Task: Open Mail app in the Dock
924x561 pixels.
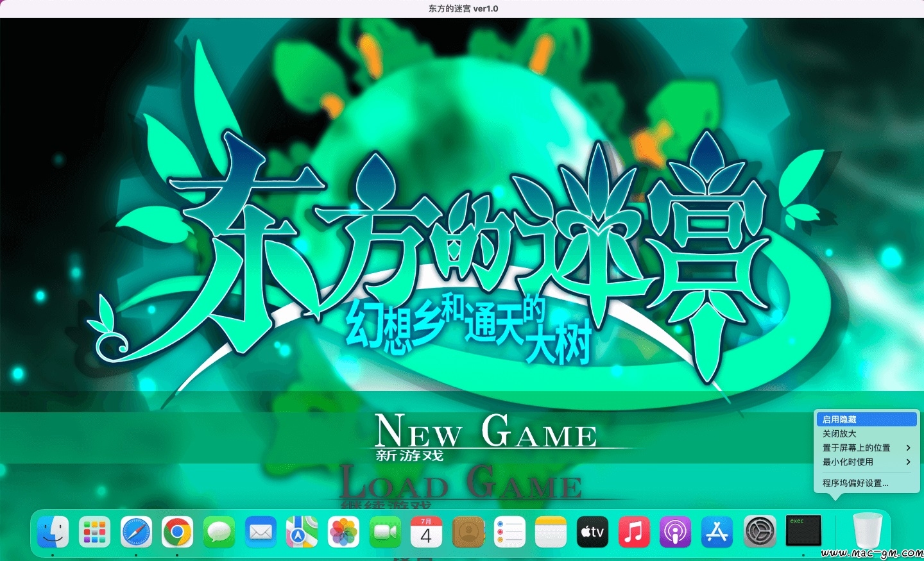Action: click(x=261, y=532)
